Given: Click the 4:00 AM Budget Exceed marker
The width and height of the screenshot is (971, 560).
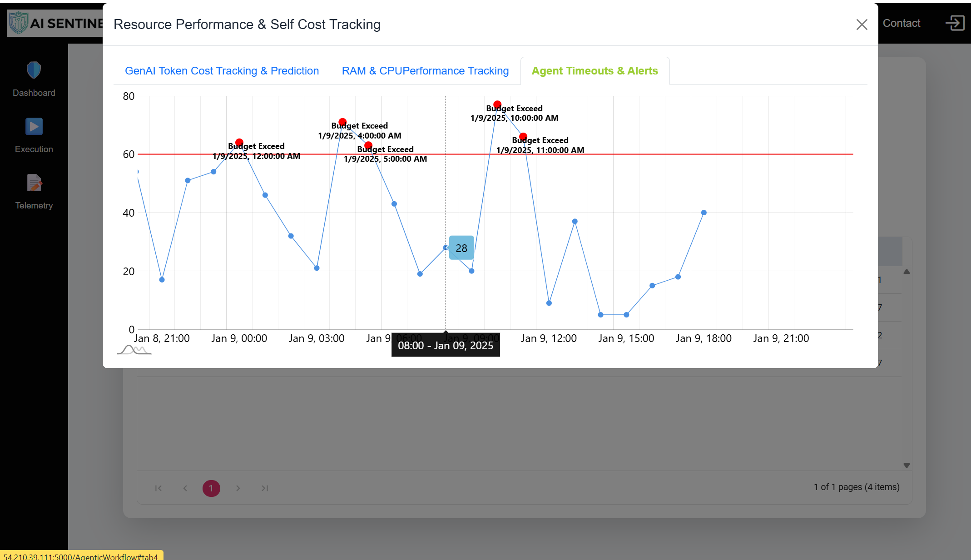Looking at the screenshot, I should click(342, 122).
